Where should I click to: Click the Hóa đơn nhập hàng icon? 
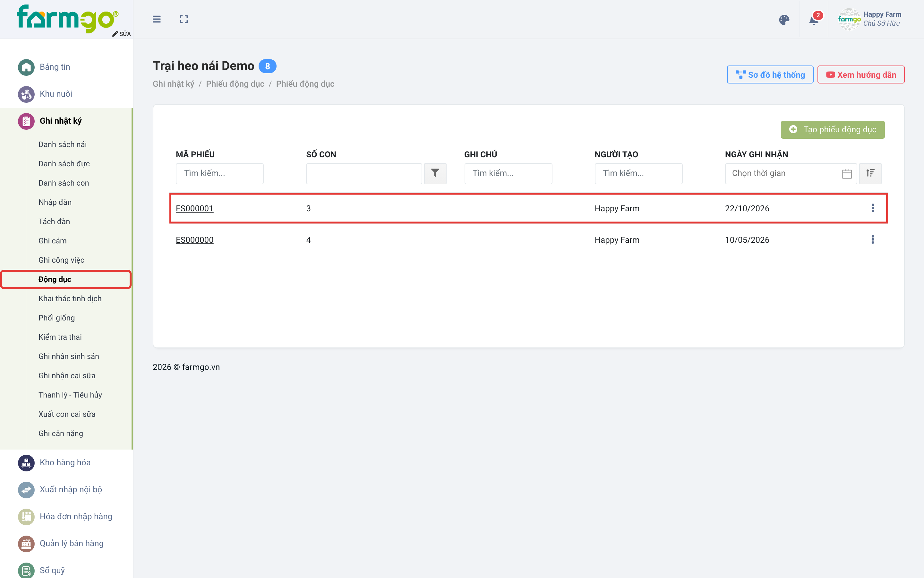coord(26,517)
